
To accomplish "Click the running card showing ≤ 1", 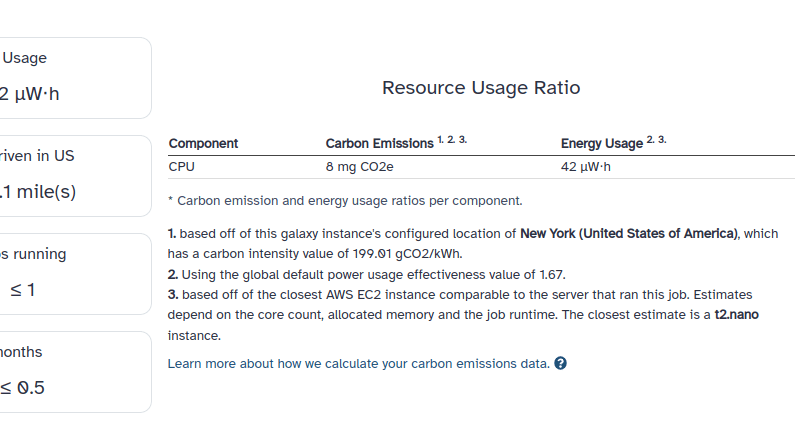I will 75,274.
